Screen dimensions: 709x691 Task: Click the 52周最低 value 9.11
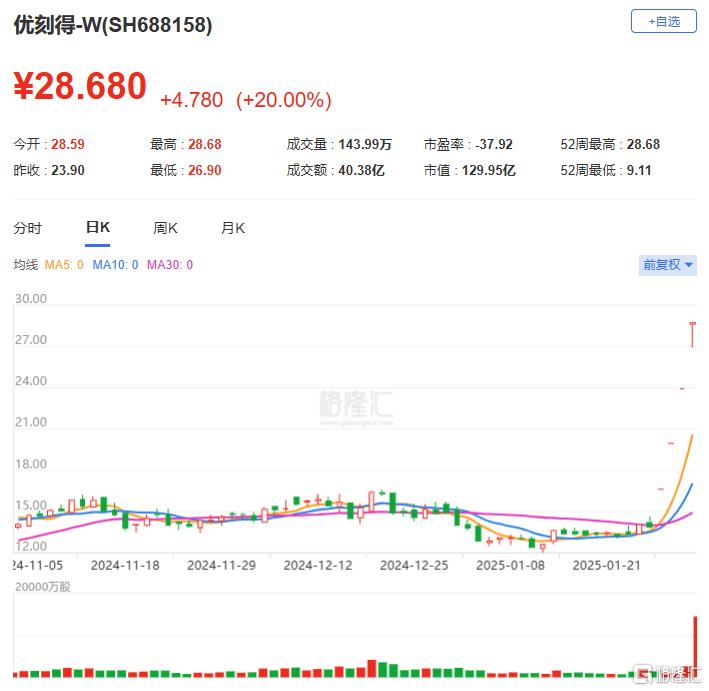639,170
